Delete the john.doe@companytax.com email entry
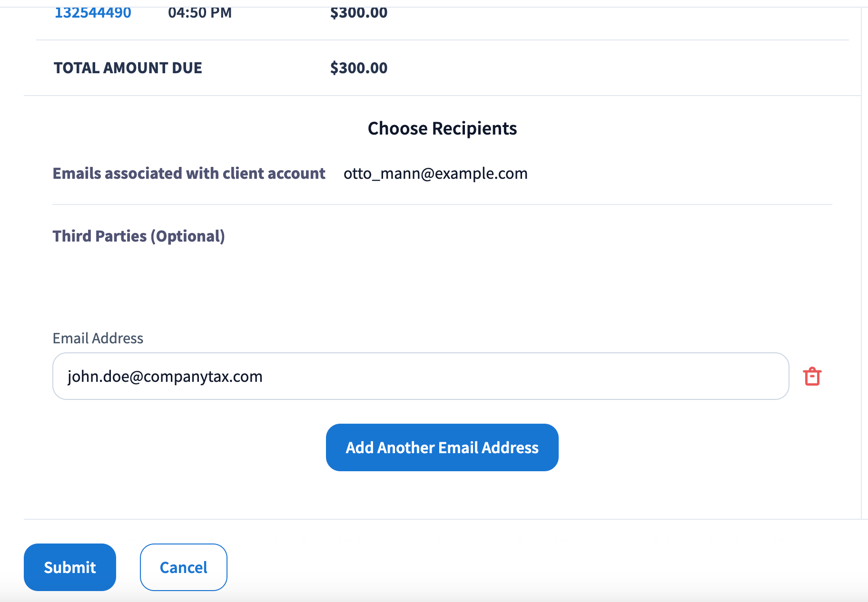 812,377
